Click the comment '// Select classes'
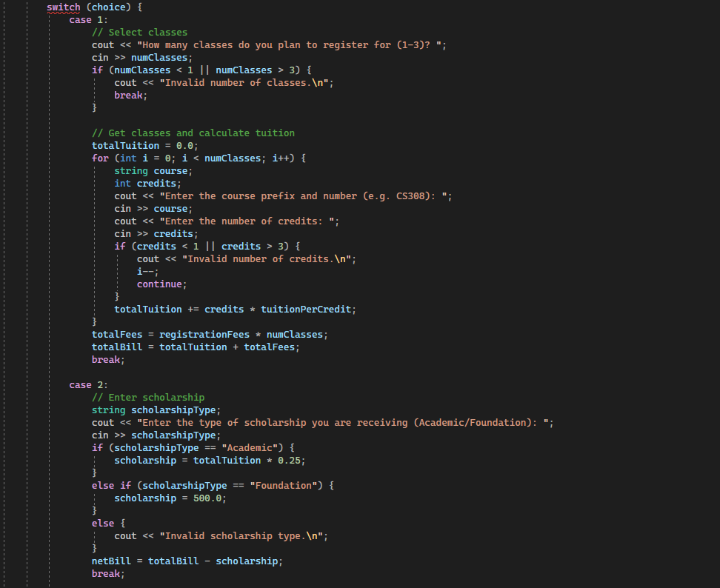Screen dimensions: 720x588 tap(139, 32)
